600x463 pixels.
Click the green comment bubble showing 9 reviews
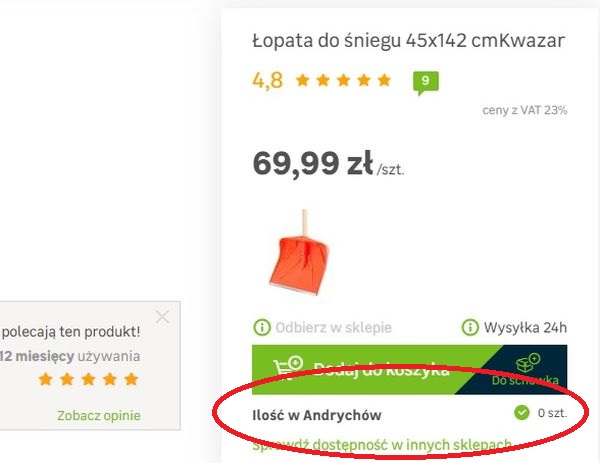[426, 82]
